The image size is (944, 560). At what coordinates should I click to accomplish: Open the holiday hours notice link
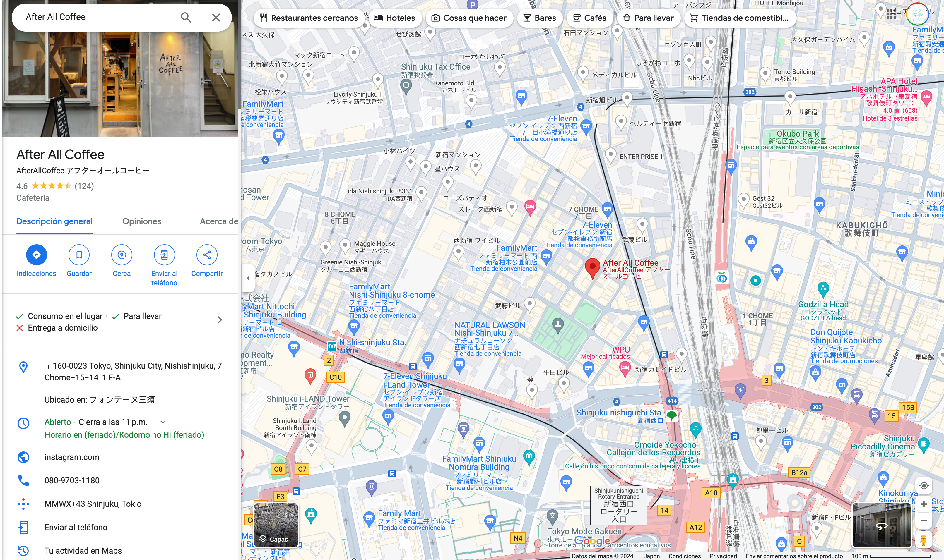point(124,435)
